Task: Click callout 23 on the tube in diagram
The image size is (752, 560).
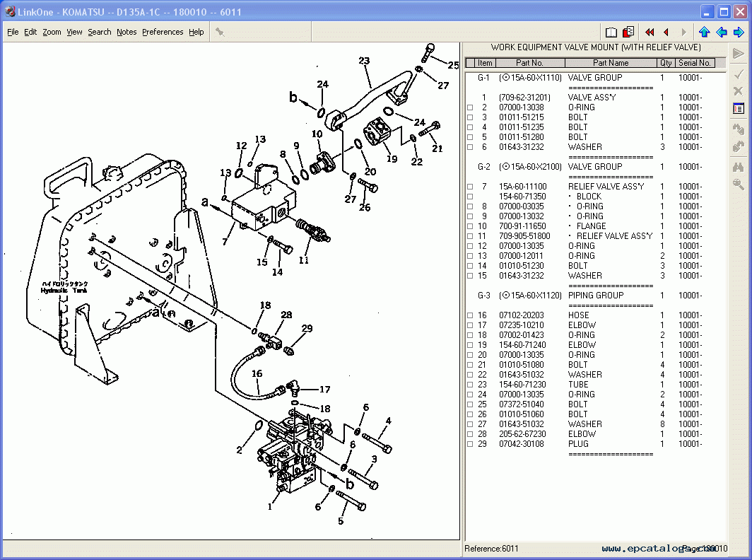Action: coord(364,61)
